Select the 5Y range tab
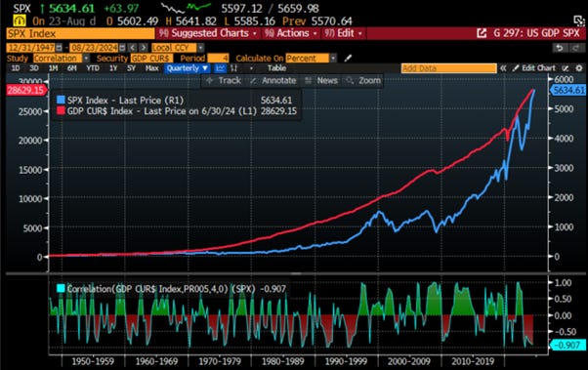This screenshot has width=588, height=370. (131, 68)
